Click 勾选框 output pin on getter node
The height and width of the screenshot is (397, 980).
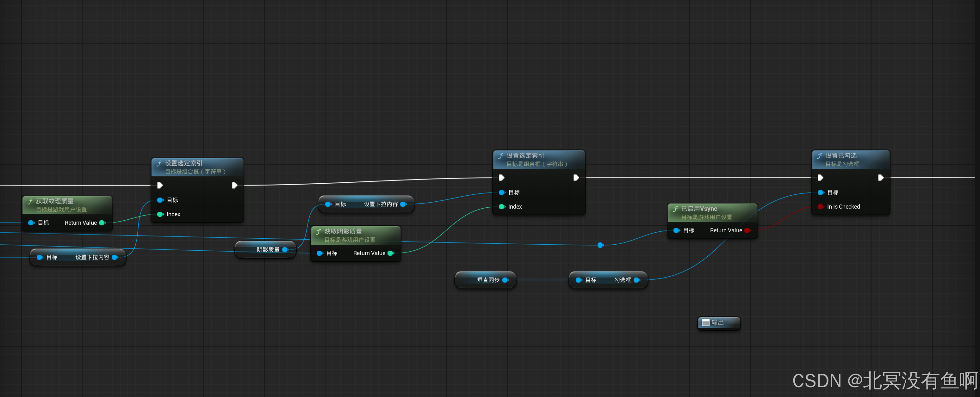(x=636, y=280)
